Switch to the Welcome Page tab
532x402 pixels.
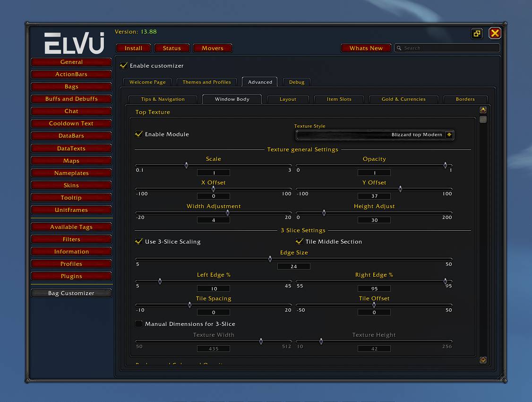tap(147, 82)
